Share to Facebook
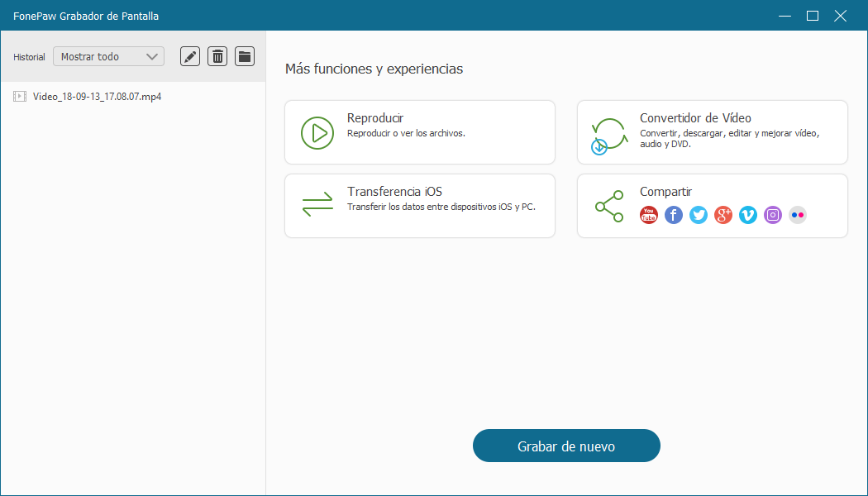Screen dimensions: 868x496 (674, 215)
